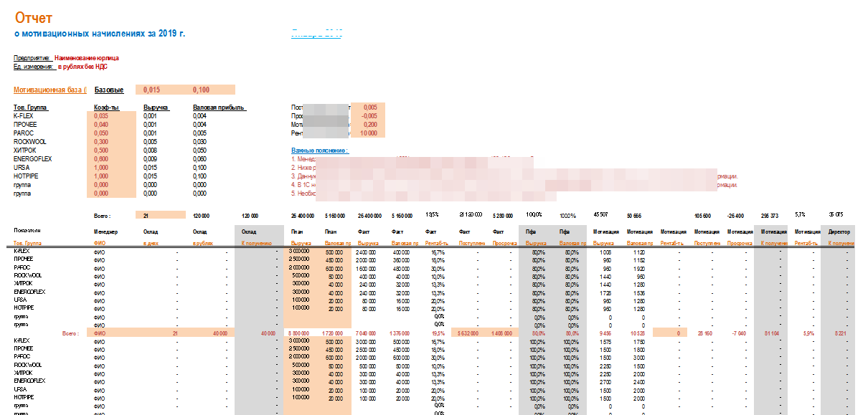This screenshot has width=868, height=415.
Task: Select subtitle "о мотивационных начислениях за 2019 г."
Action: pos(100,34)
